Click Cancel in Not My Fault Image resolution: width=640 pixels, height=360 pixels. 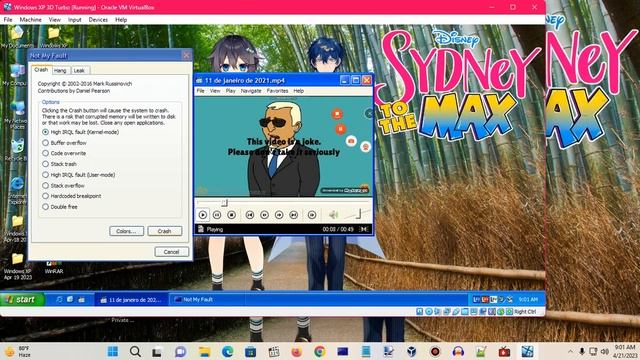click(x=171, y=252)
